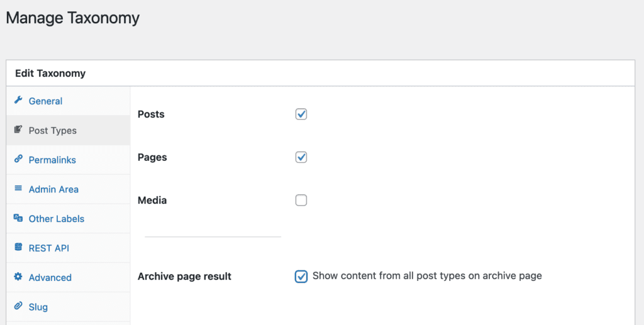Click the wrench icon beside General
The width and height of the screenshot is (644, 325).
coord(18,100)
